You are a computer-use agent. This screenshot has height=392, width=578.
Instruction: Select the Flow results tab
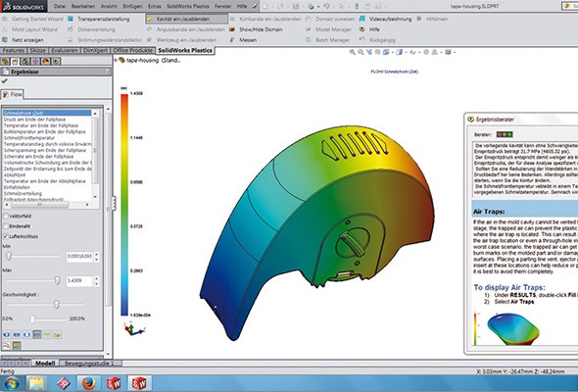(12, 94)
